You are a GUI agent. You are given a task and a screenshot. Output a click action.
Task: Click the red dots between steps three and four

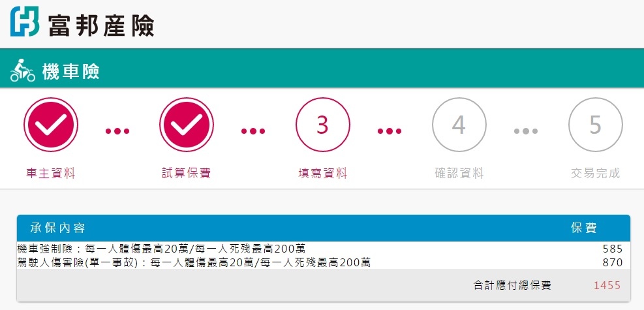coord(390,131)
